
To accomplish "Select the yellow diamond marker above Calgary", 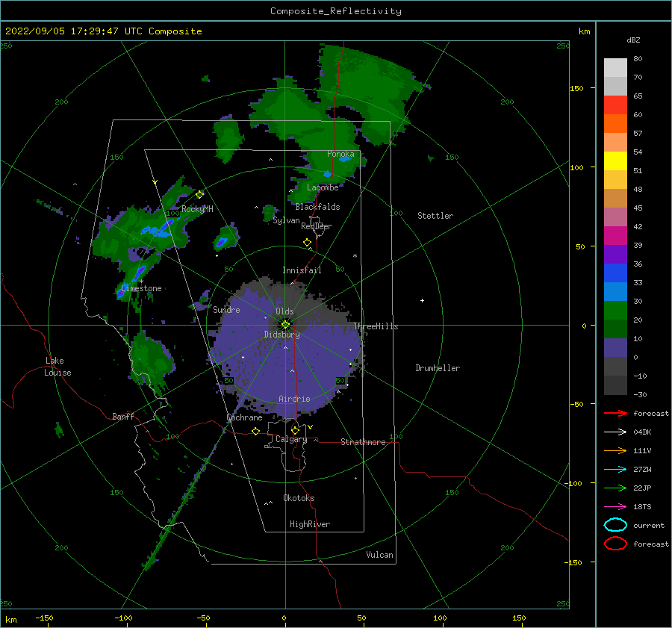I will pos(295,430).
